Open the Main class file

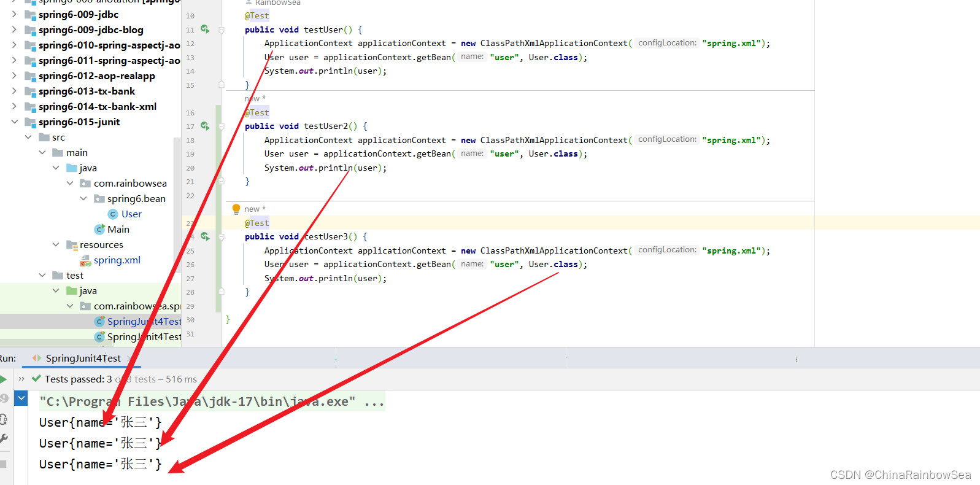tap(118, 230)
